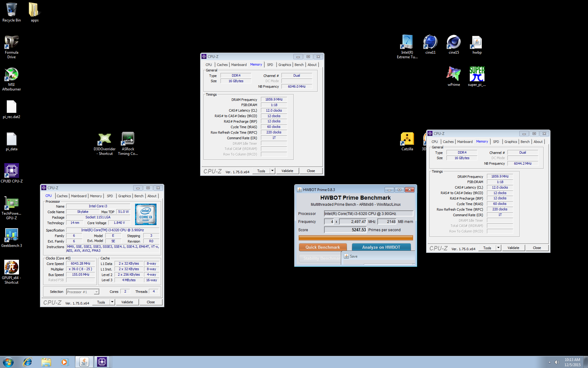Switch to CPU-Z taskbar button

point(102,362)
